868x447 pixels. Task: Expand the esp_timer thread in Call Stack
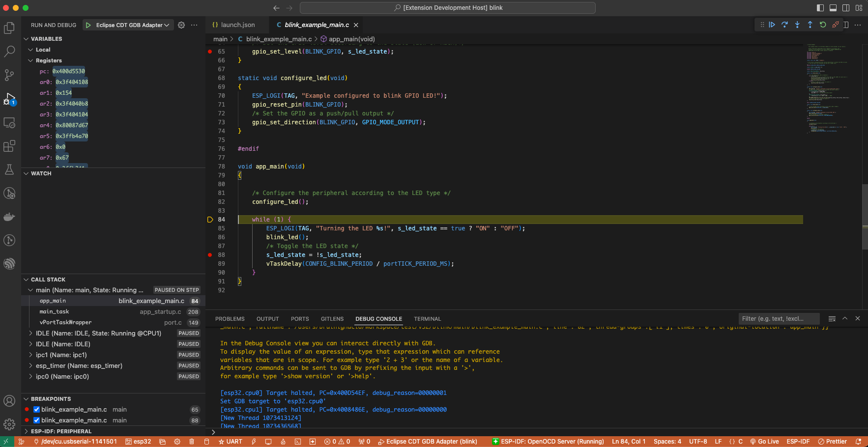(x=30, y=365)
